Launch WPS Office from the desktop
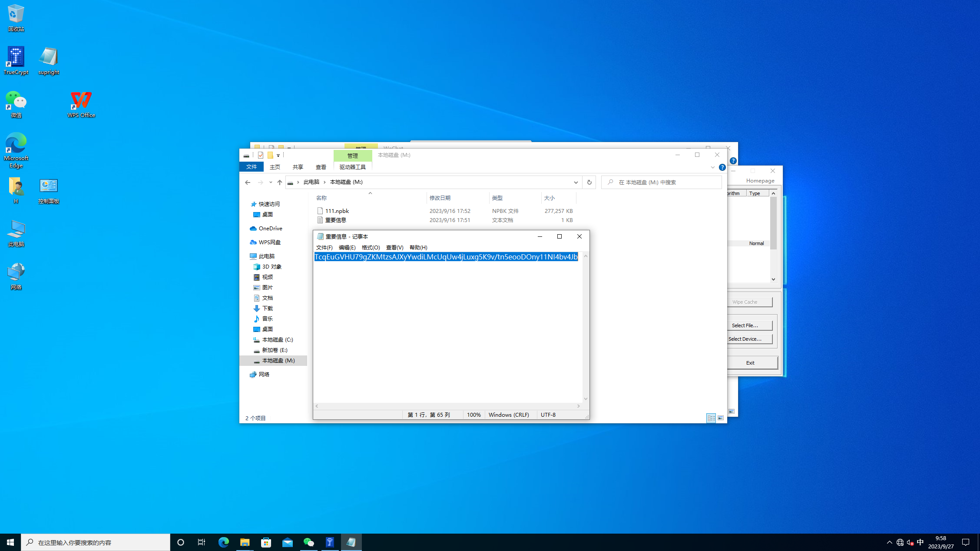The height and width of the screenshot is (551, 980). [x=81, y=104]
